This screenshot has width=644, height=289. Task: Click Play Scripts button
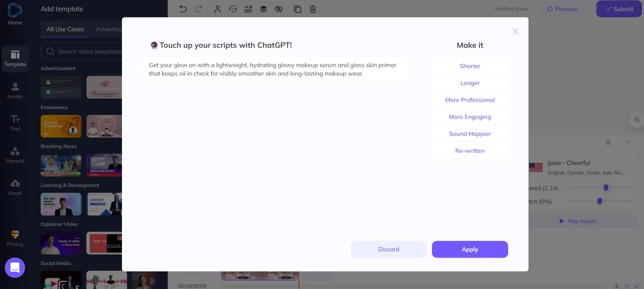click(582, 221)
